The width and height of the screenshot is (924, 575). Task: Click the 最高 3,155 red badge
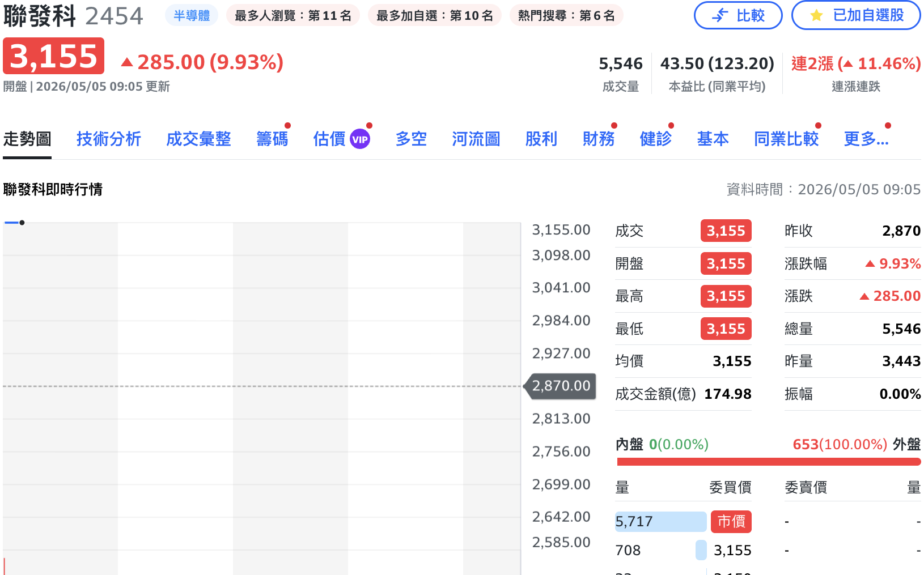coord(726,296)
